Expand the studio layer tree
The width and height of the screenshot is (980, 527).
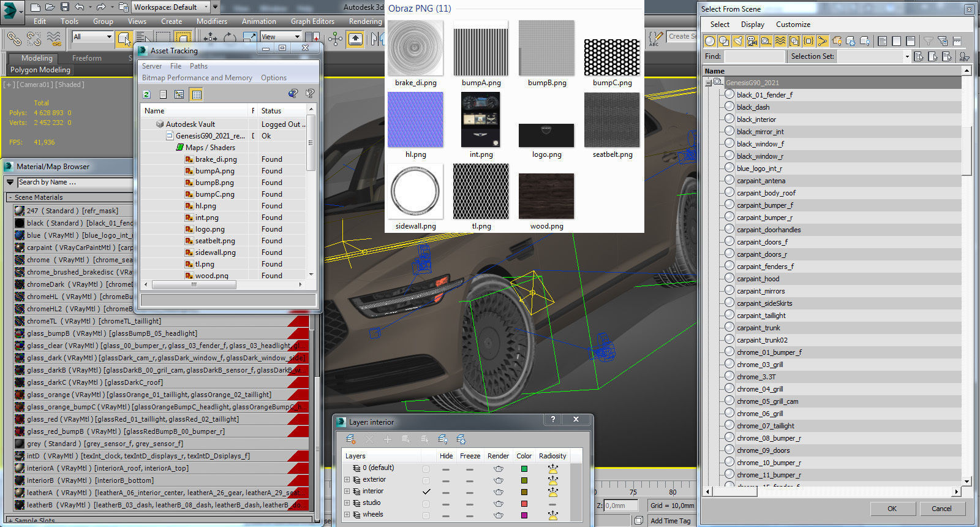pyautogui.click(x=347, y=503)
